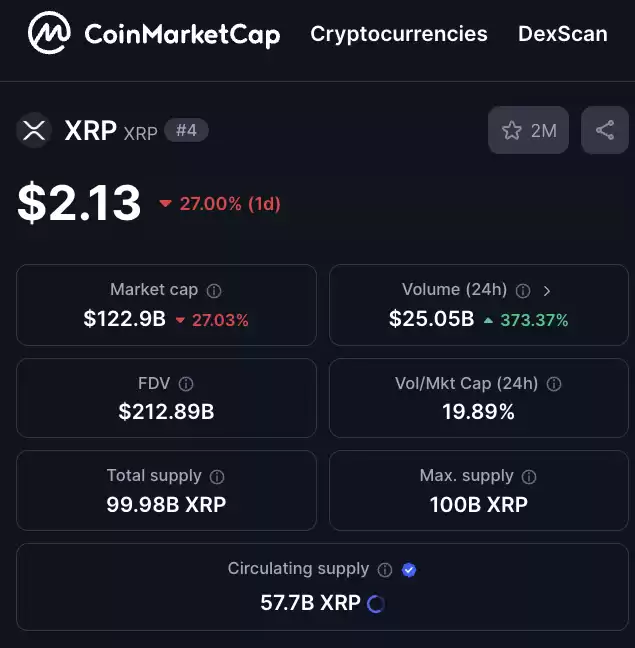Toggle the watchlist star with 2M
The height and width of the screenshot is (648, 635).
coord(528,130)
